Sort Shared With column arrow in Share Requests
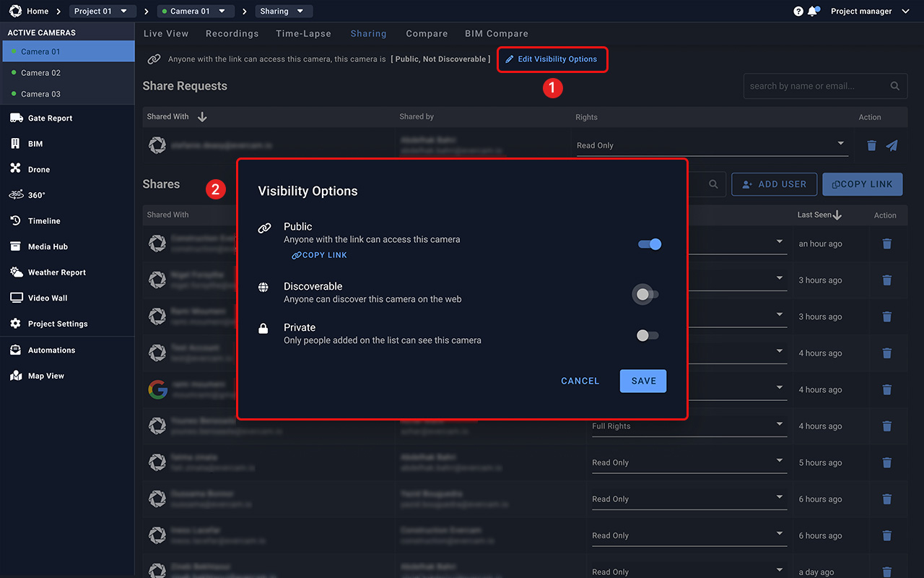The width and height of the screenshot is (924, 578). pos(202,116)
